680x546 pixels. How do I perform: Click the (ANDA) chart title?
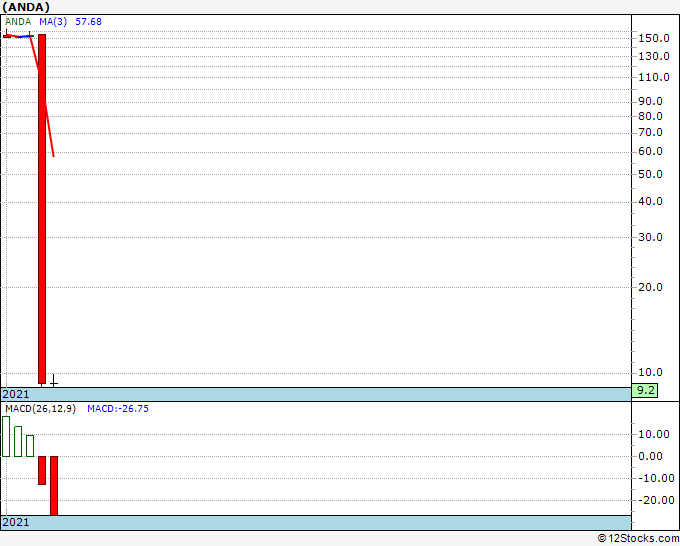[x=26, y=7]
